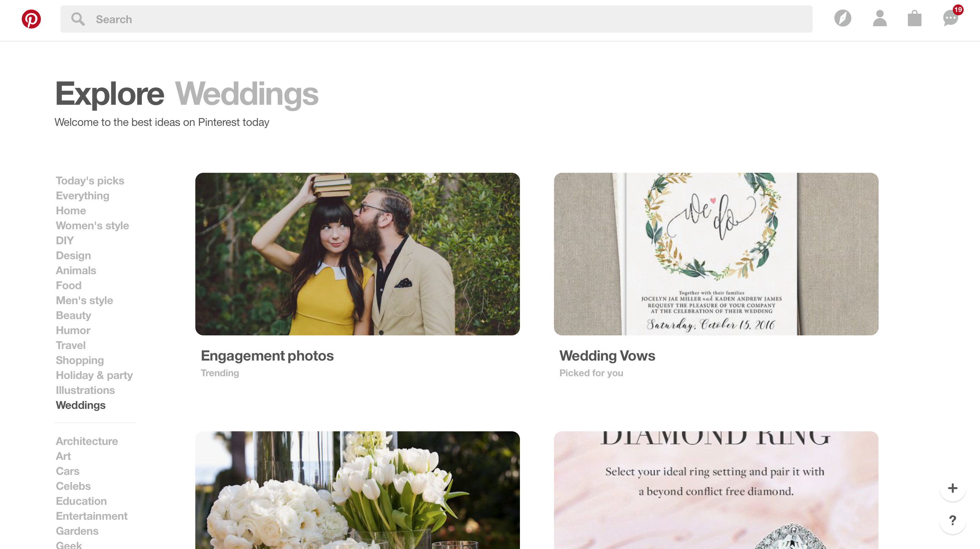Select Today's picks category
980x549 pixels.
(90, 181)
